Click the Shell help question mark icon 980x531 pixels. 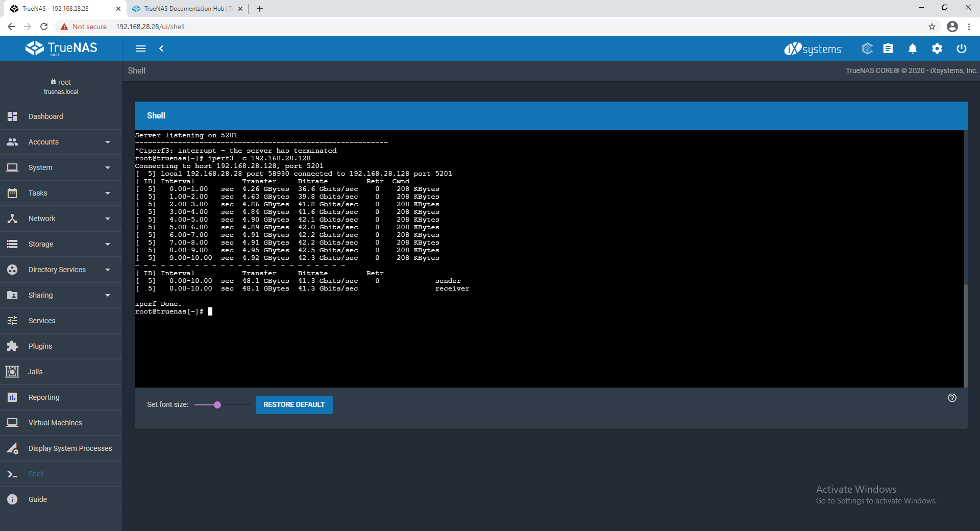952,398
